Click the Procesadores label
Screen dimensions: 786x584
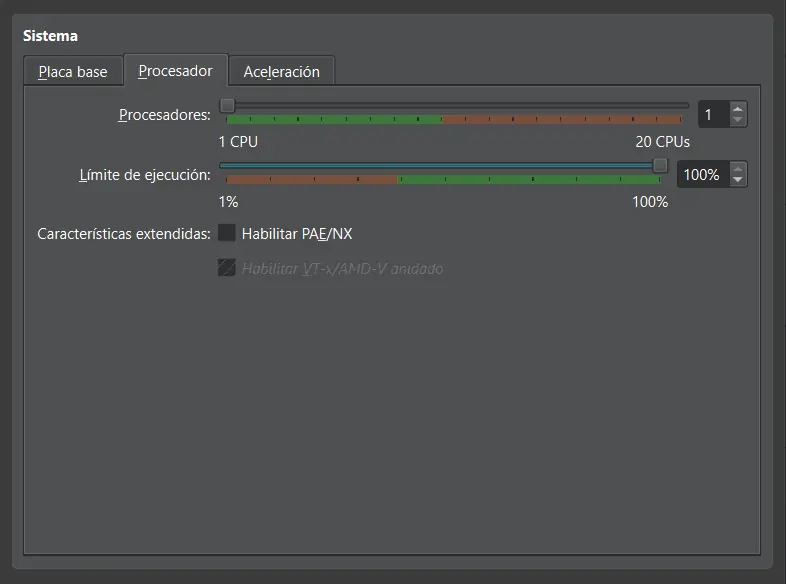(x=164, y=114)
